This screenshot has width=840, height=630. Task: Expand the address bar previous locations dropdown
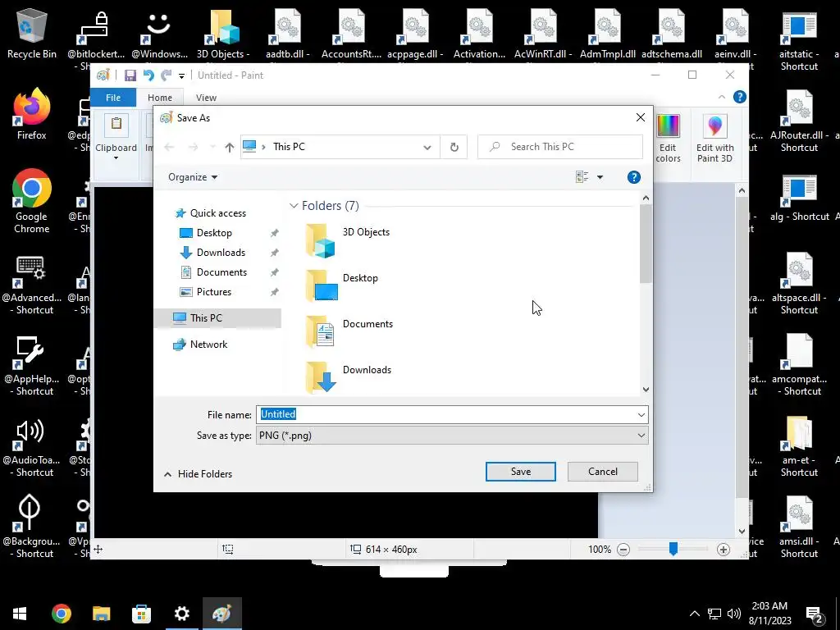[x=427, y=148]
